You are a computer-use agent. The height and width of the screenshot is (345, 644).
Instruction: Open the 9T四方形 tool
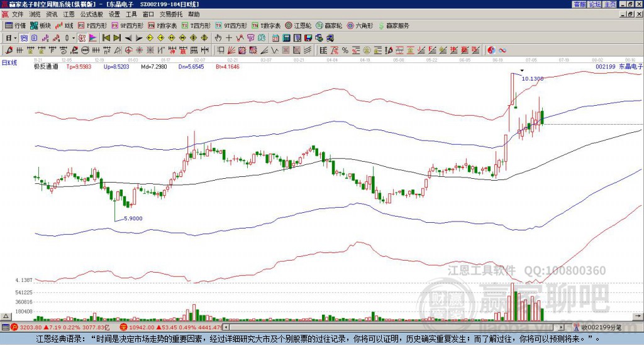pos(231,25)
